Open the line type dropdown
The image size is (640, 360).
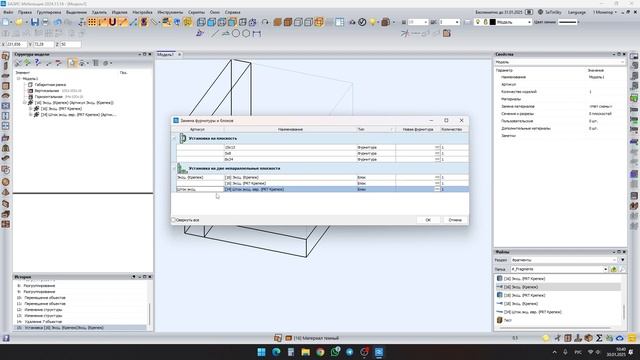[578, 22]
